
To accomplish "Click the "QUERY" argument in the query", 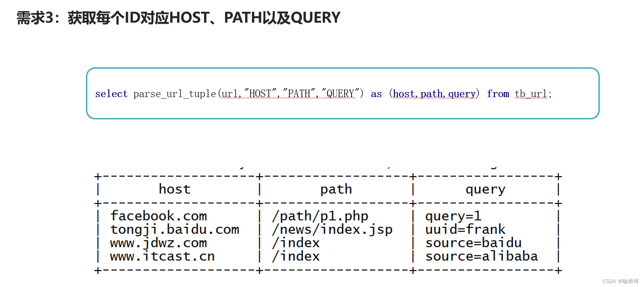I will (x=340, y=94).
